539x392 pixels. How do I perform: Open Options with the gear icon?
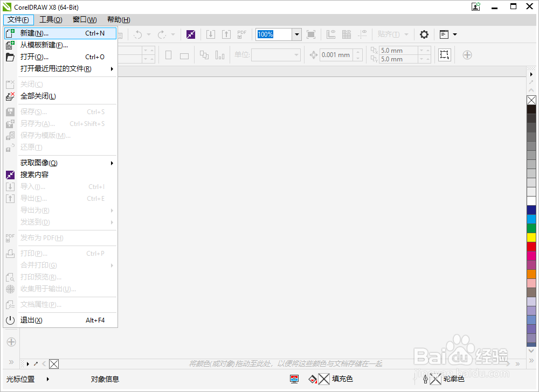[x=424, y=34]
